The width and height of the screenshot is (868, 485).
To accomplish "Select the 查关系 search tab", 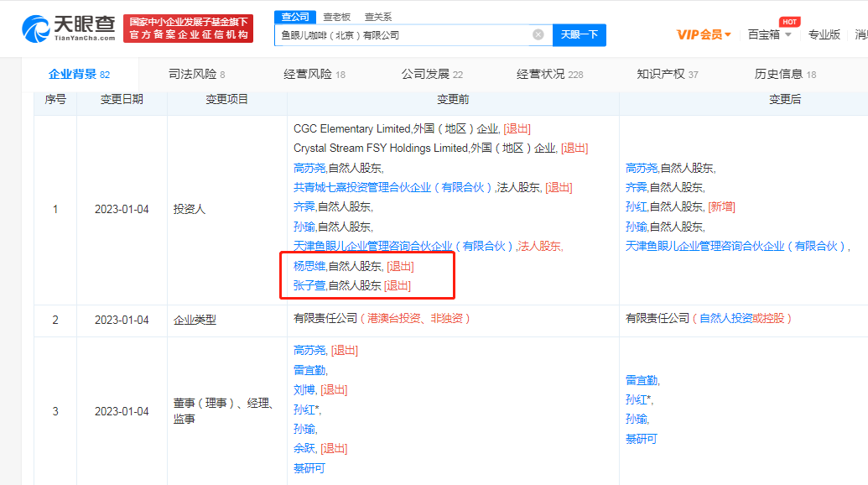I will 378,17.
